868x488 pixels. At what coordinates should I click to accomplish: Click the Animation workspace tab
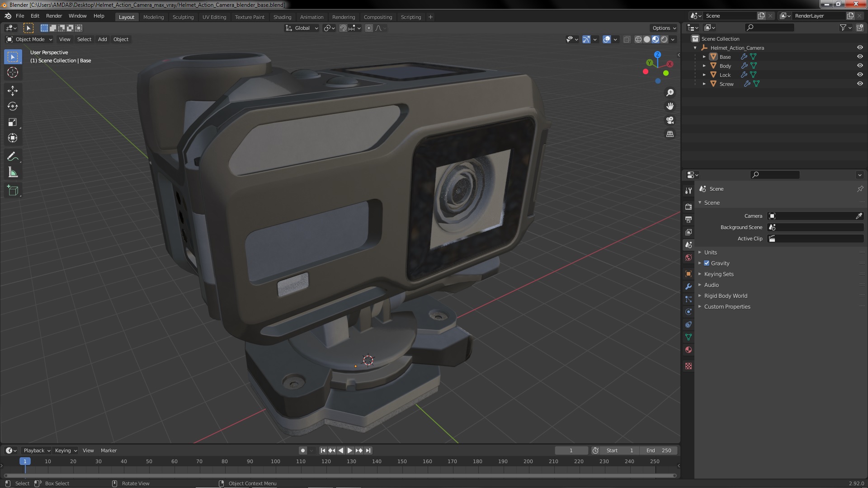[x=311, y=16]
